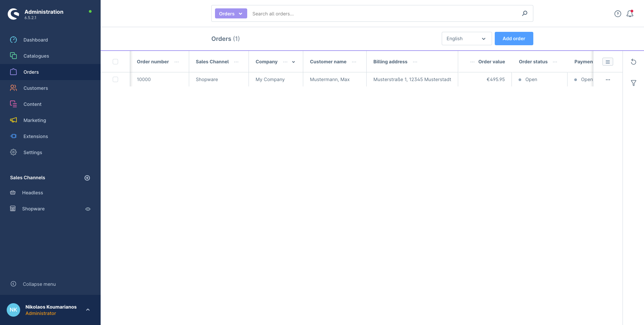Click the Company column sort arrow
Screen dimensions: 644x325
coord(293,62)
